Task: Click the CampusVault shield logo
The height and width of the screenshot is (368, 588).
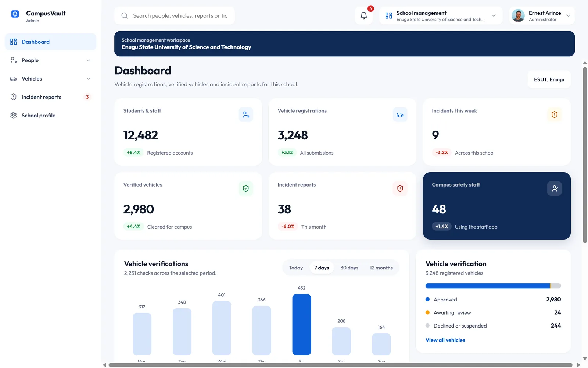Action: click(x=15, y=14)
